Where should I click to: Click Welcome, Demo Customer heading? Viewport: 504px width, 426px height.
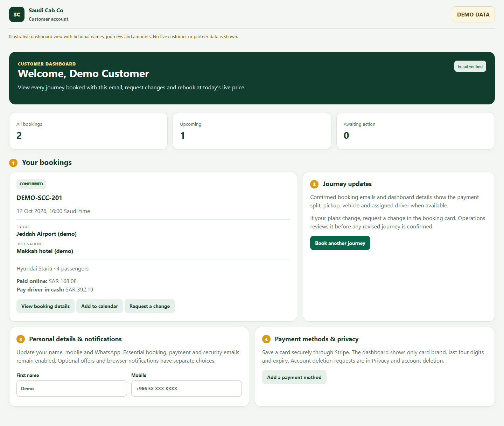84,74
